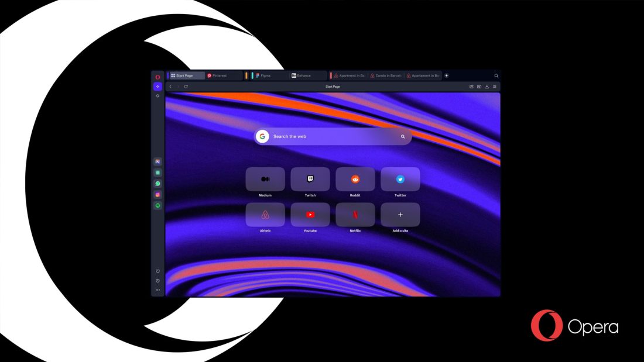Collapse the red tab island handle
Screen dimensions: 644x362
(331, 75)
